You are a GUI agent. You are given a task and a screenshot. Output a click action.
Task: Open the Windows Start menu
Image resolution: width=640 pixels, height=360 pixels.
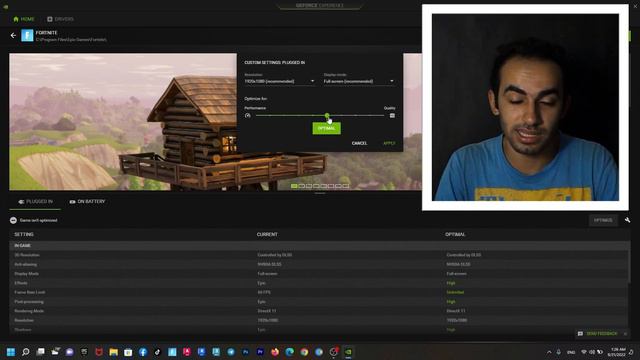(11, 352)
